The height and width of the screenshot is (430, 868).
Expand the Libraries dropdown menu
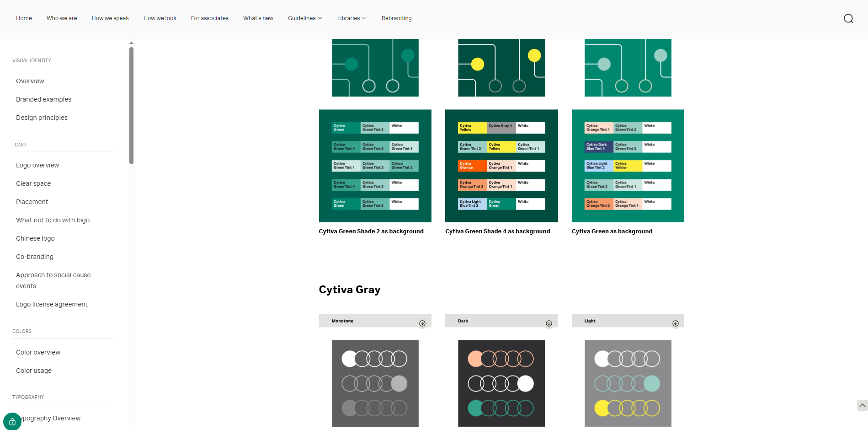(x=351, y=18)
